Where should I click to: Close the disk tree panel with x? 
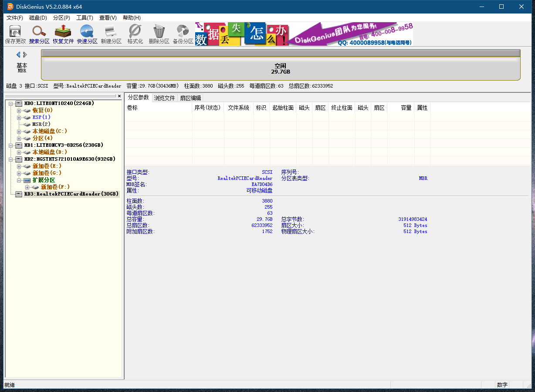[x=119, y=96]
